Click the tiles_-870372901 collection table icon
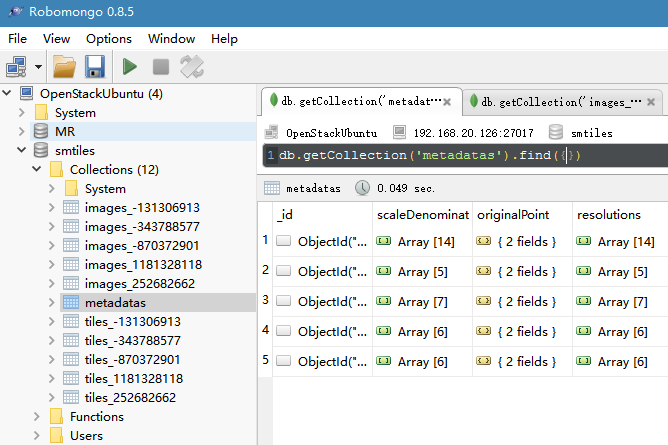This screenshot has height=445, width=668. click(71, 359)
